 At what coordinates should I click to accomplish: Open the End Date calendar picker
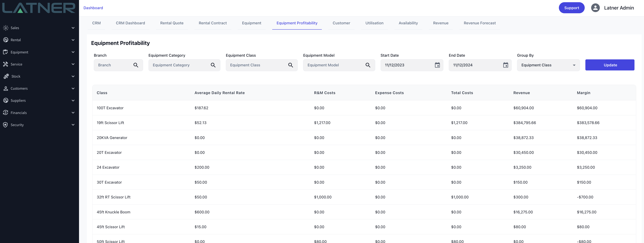tap(505, 65)
